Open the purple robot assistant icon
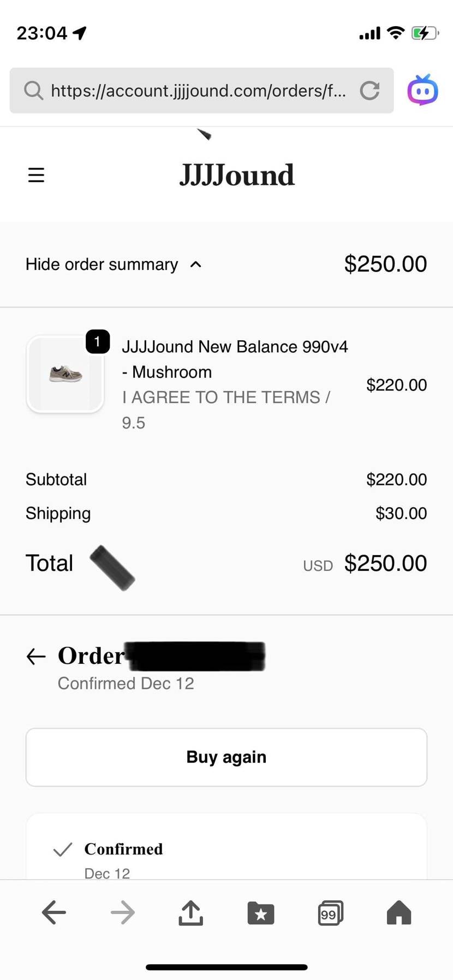The width and height of the screenshot is (453, 980). pos(422,90)
